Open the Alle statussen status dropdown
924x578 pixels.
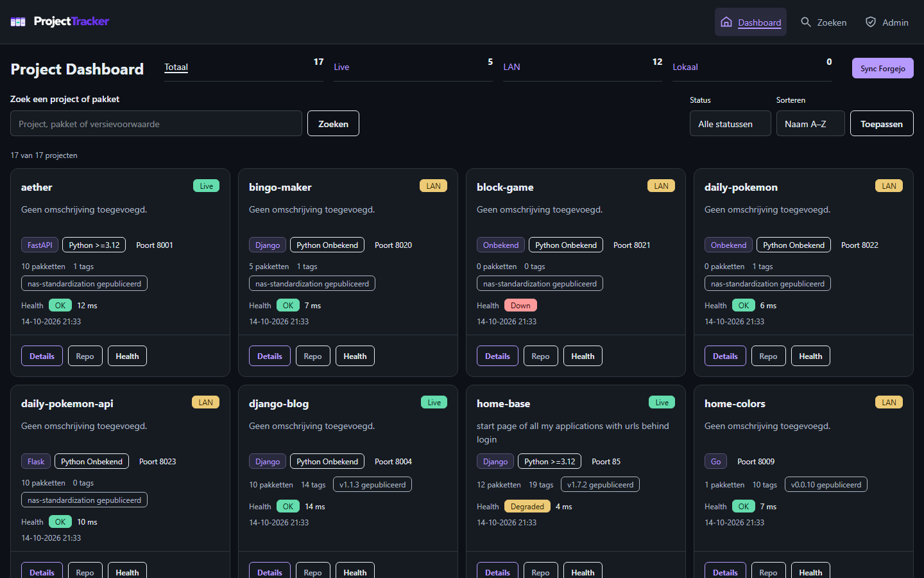730,123
